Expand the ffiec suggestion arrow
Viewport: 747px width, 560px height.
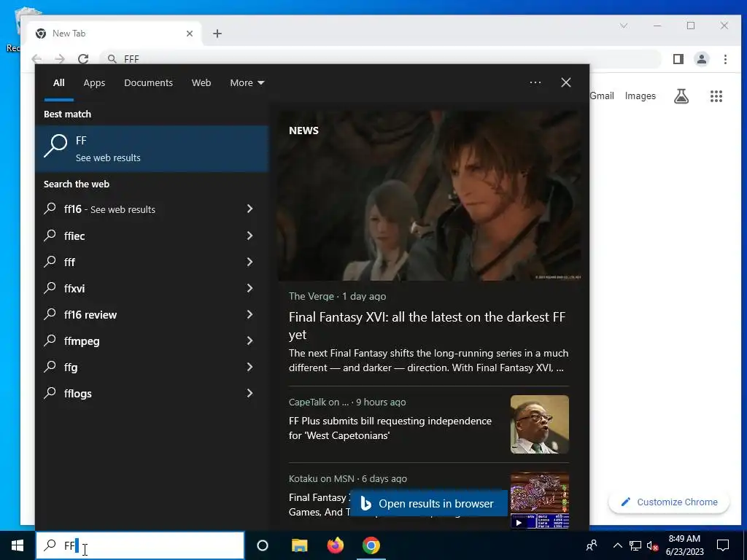(x=249, y=236)
